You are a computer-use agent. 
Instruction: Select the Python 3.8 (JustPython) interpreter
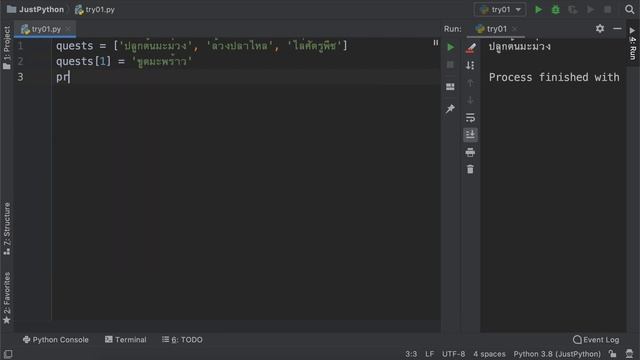coord(557,354)
